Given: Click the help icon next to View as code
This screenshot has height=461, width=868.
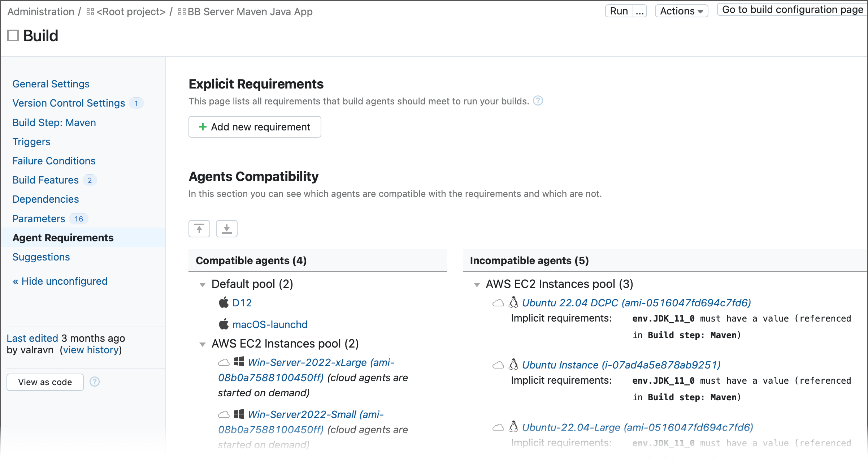Looking at the screenshot, I should click(94, 382).
